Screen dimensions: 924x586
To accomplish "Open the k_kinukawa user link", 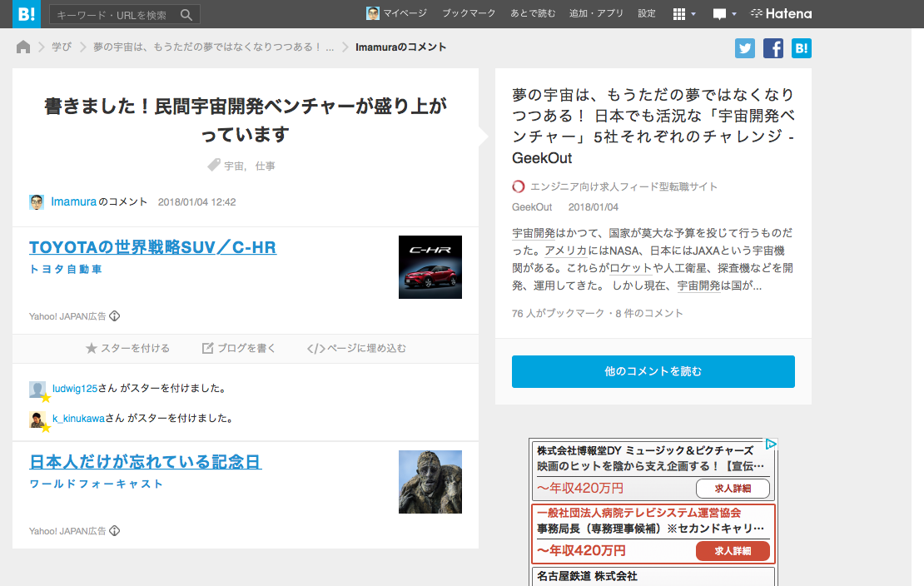I will point(78,418).
